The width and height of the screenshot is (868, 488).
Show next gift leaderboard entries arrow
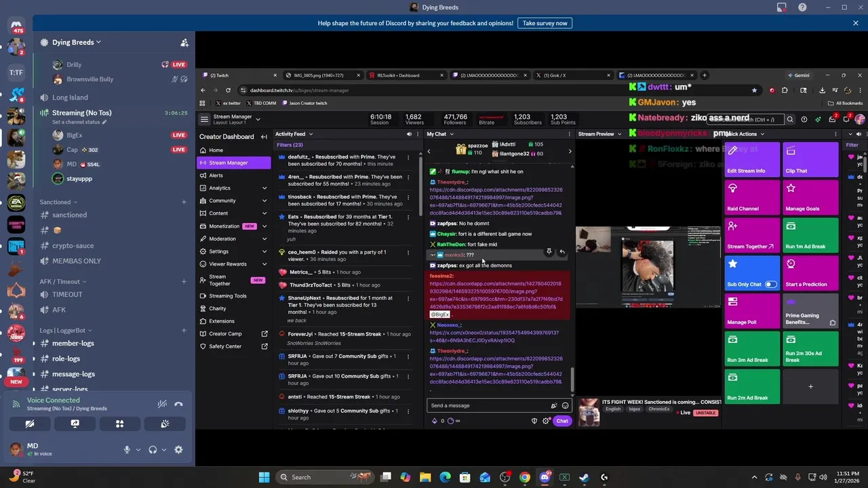point(570,151)
